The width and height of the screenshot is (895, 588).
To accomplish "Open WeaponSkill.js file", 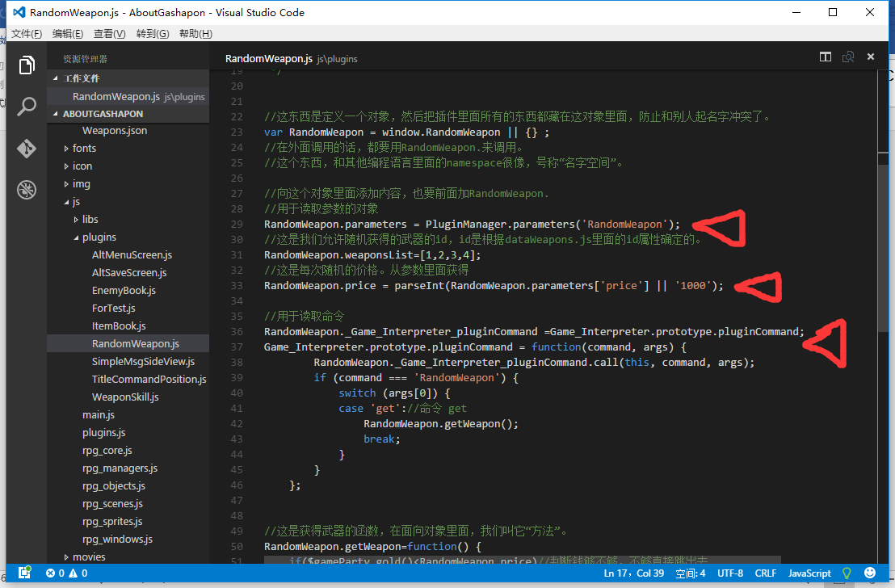I will (125, 397).
